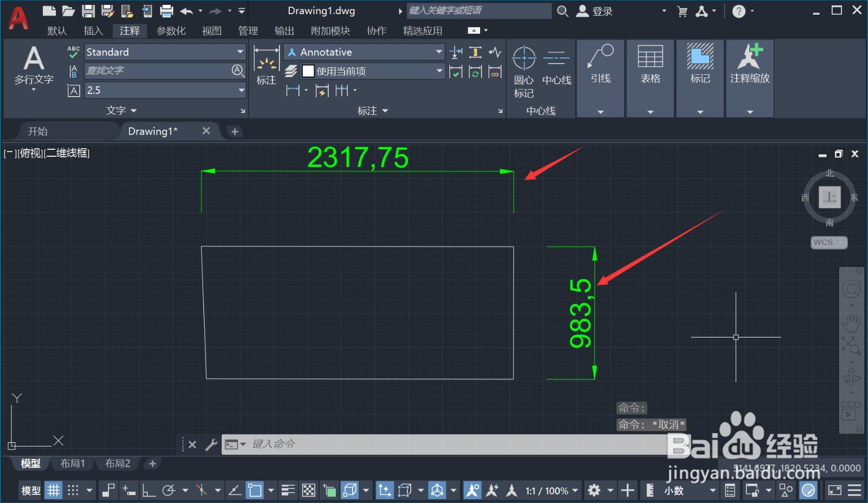Click the Plot/Print icon
This screenshot has width=868, height=503.
point(167,11)
